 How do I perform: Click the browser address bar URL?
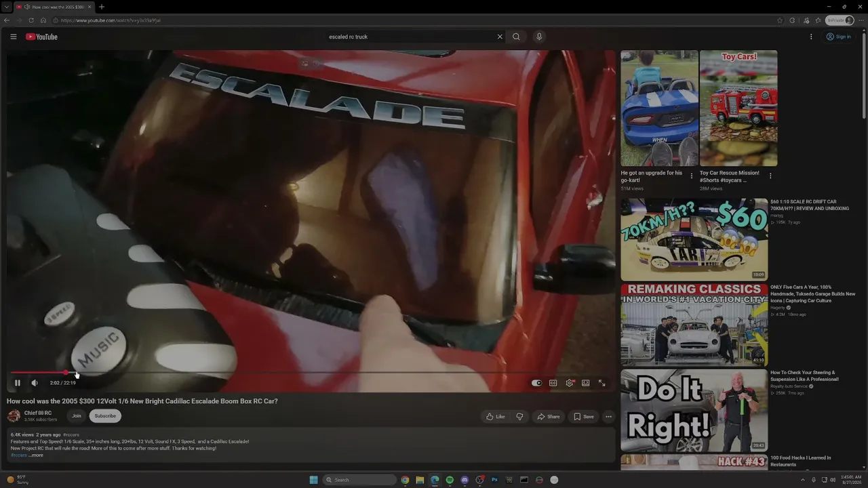point(111,20)
